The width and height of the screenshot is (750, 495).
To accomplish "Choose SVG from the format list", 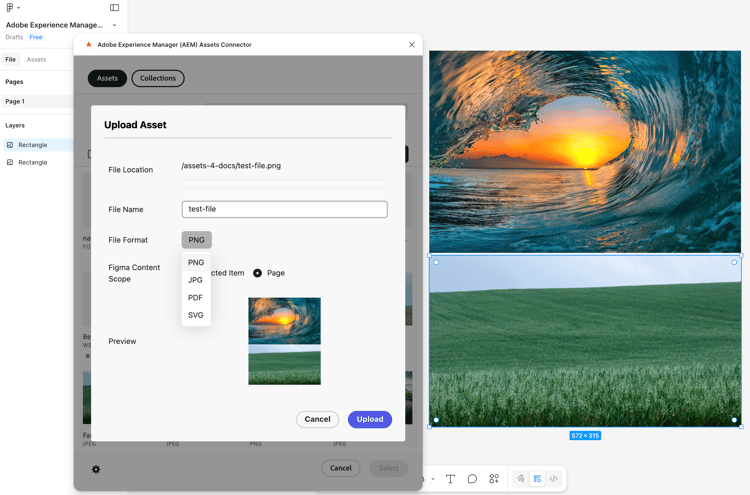I will pyautogui.click(x=196, y=315).
